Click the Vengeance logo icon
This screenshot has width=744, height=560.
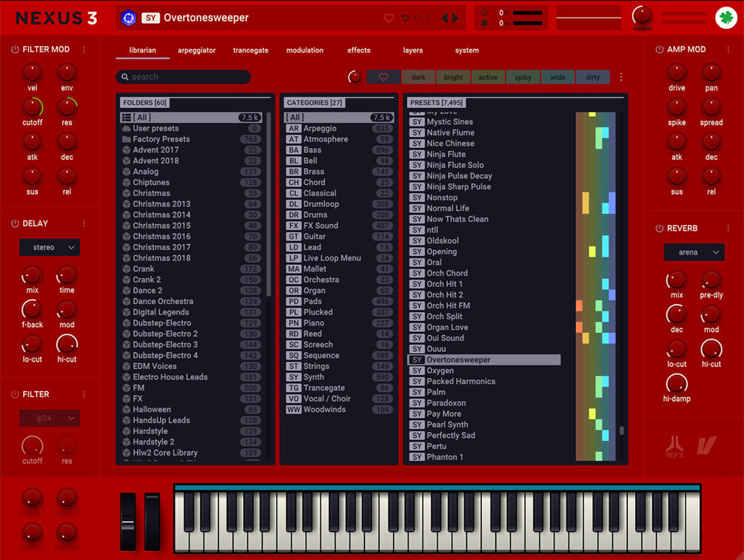pyautogui.click(x=706, y=445)
